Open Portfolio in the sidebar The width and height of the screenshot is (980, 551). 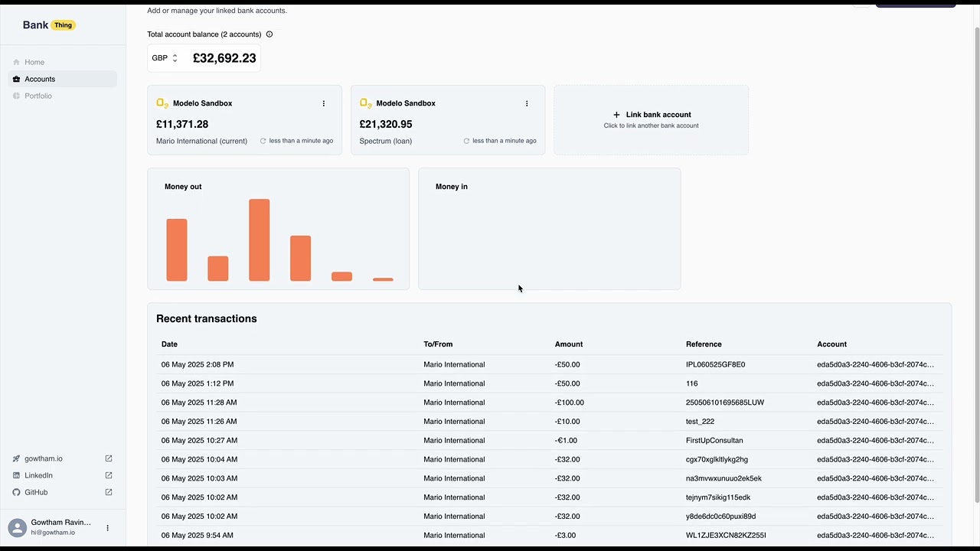click(x=62, y=96)
